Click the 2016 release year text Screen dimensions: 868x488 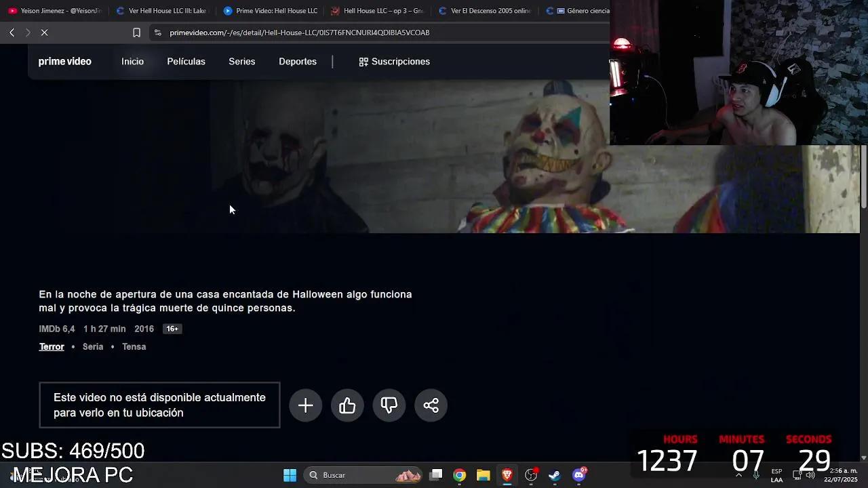[x=144, y=329]
